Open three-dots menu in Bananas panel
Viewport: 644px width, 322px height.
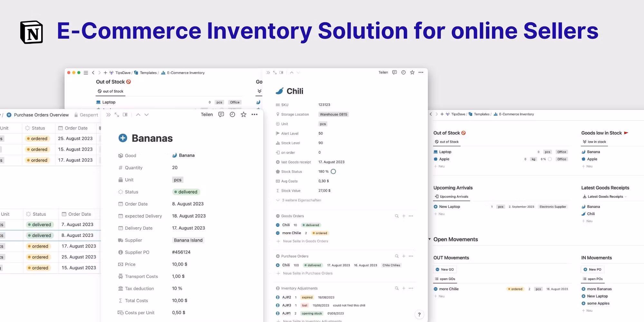[x=254, y=115]
